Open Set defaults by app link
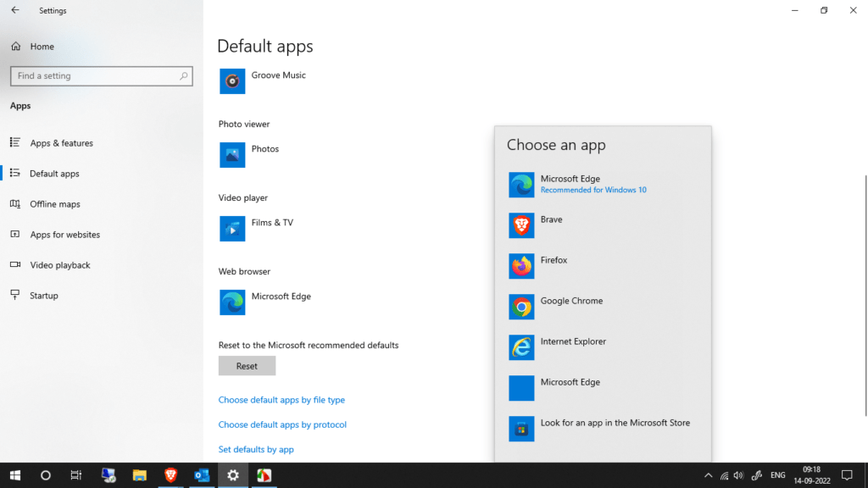Screen dimensions: 868x488 (256, 449)
